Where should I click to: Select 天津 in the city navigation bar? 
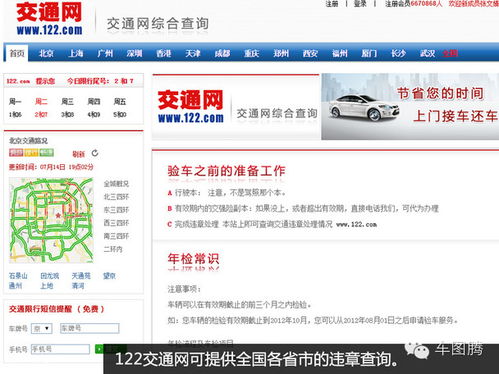pyautogui.click(x=193, y=53)
